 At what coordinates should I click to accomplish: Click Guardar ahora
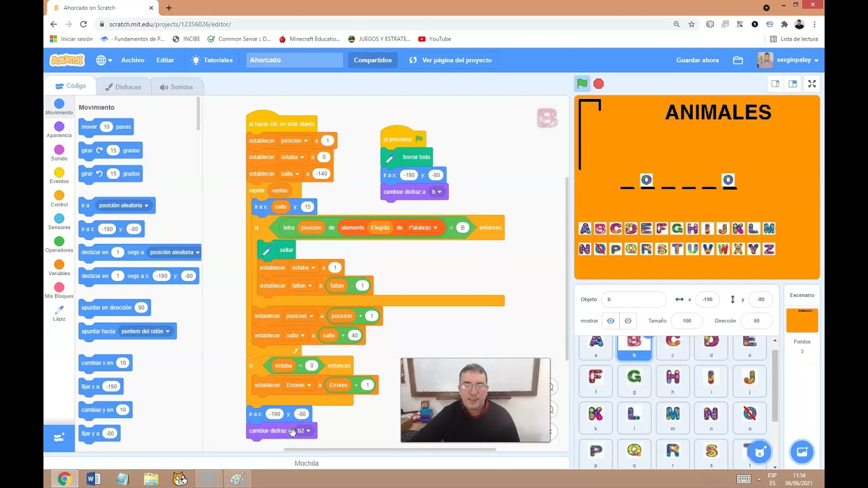tap(697, 60)
